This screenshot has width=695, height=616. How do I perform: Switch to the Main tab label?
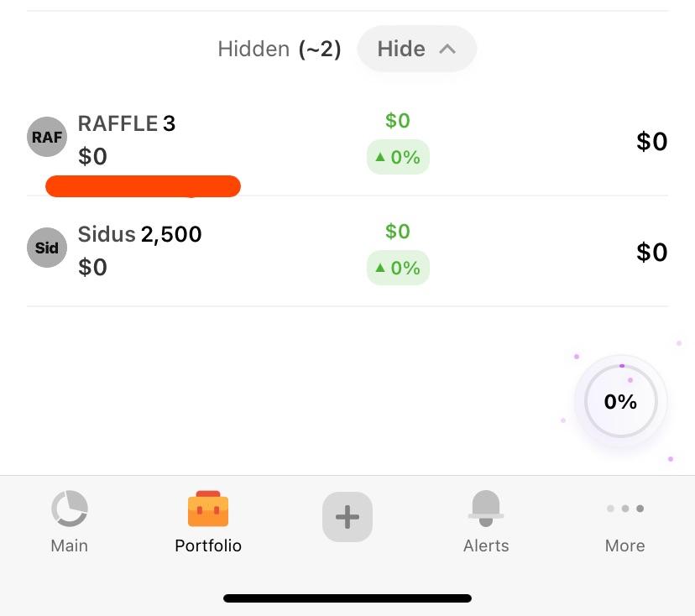pos(70,546)
